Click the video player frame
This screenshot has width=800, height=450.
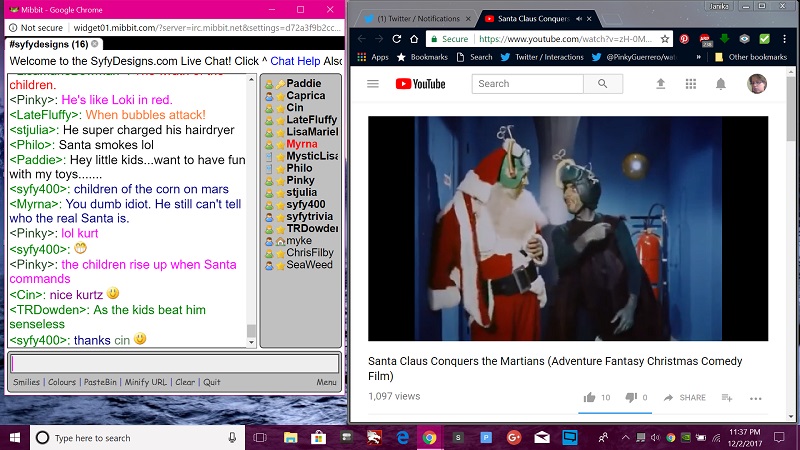point(568,229)
